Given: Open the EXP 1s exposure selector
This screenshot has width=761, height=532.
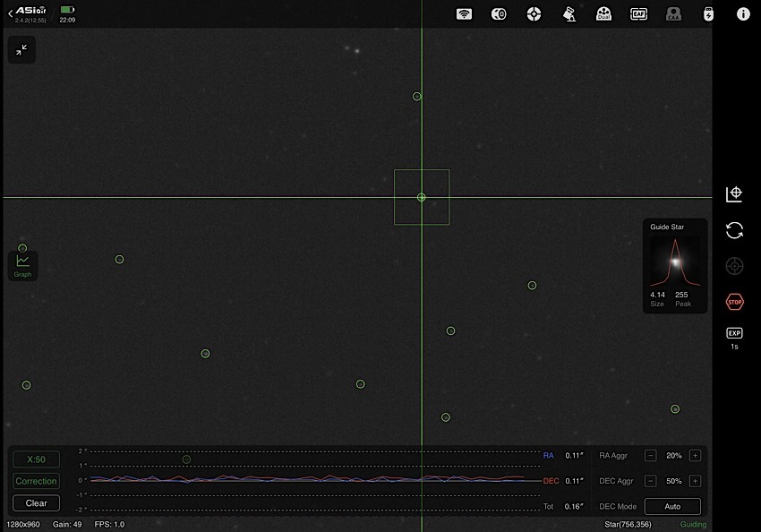Looking at the screenshot, I should click(x=734, y=338).
